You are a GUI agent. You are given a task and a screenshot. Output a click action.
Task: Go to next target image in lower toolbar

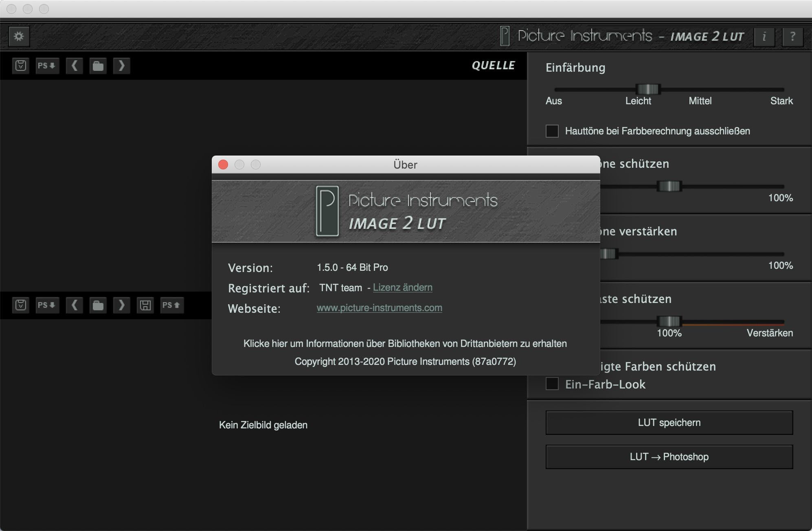(x=121, y=305)
